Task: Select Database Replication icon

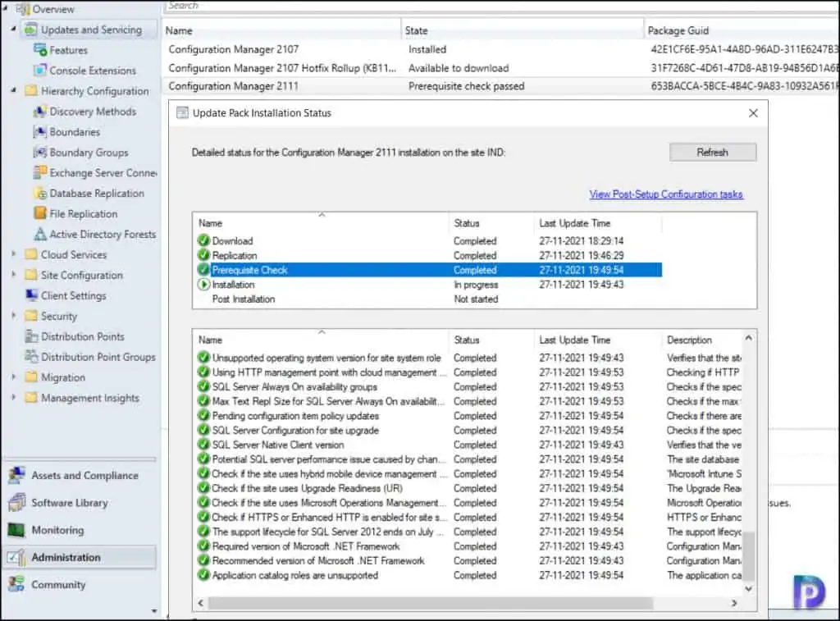Action: point(40,193)
